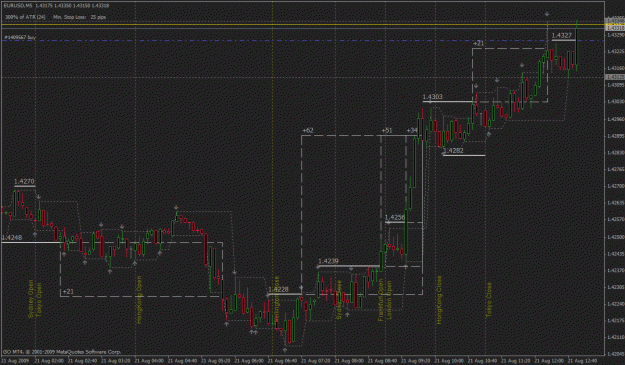Click the '21 Aug 07:20' time axis label

316,361
